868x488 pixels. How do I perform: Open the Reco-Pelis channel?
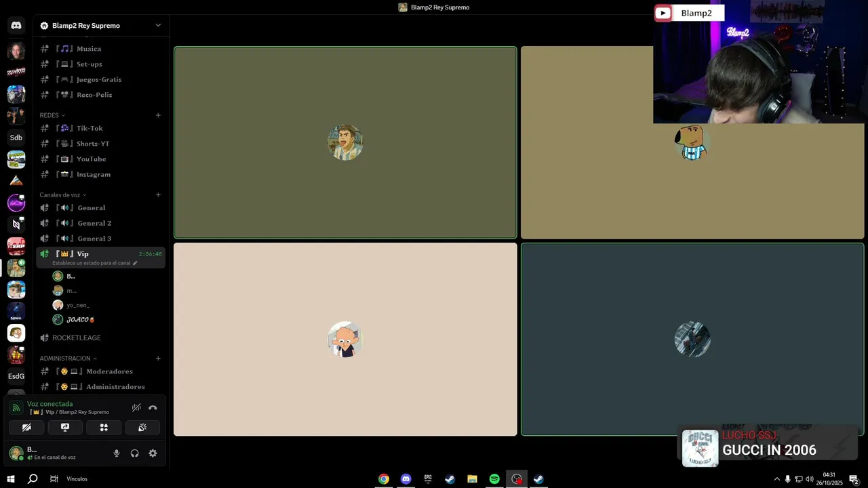pyautogui.click(x=101, y=95)
